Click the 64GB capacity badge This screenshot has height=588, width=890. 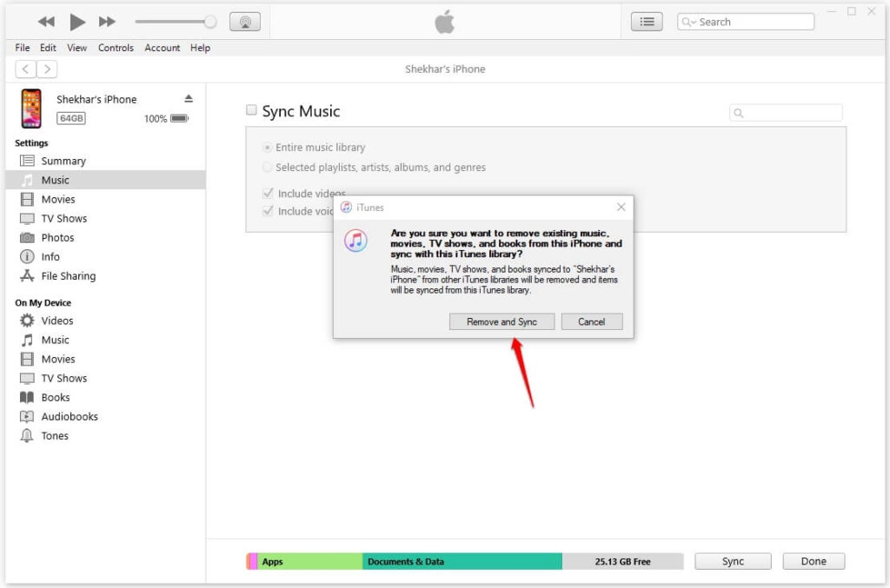pos(71,118)
